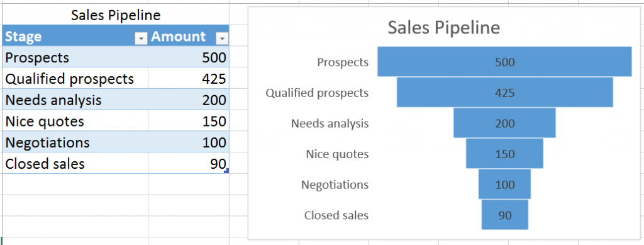Click the Qualified prospects table cell
The width and height of the screenshot is (644, 245).
75,79
